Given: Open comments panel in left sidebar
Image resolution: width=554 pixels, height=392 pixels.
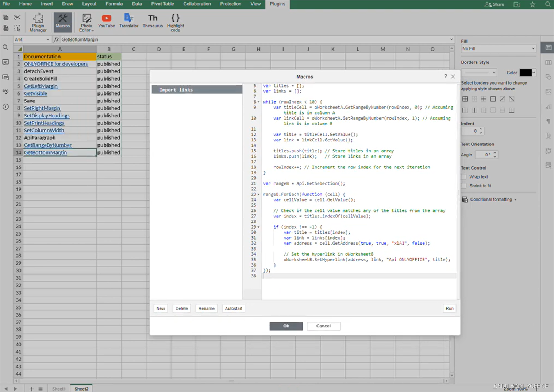Looking at the screenshot, I should coord(5,62).
